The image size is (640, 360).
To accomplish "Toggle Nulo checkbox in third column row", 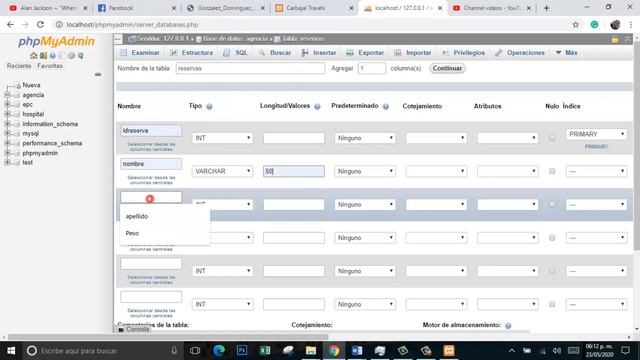I will (552, 204).
